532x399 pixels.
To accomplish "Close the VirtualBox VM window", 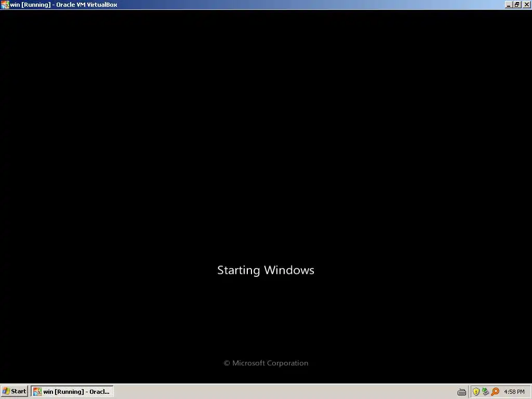I will 527,5.
